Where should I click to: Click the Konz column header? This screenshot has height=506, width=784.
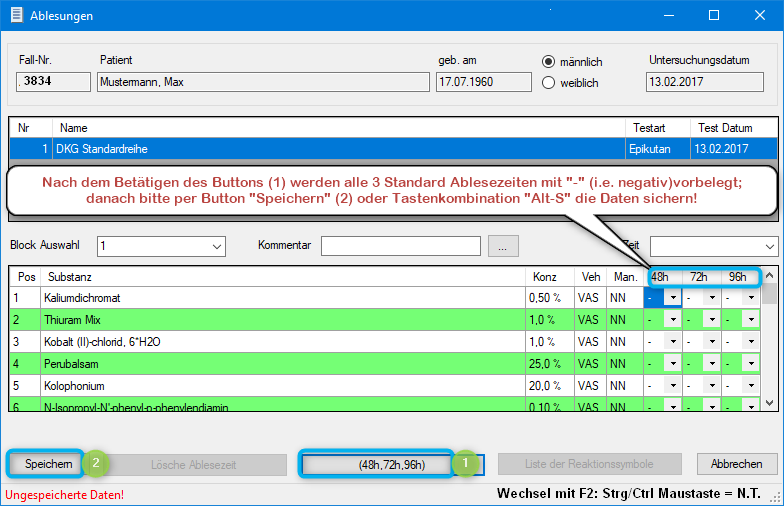tap(547, 276)
